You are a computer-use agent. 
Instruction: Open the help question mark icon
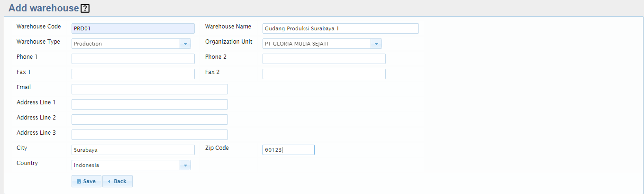coord(85,8)
